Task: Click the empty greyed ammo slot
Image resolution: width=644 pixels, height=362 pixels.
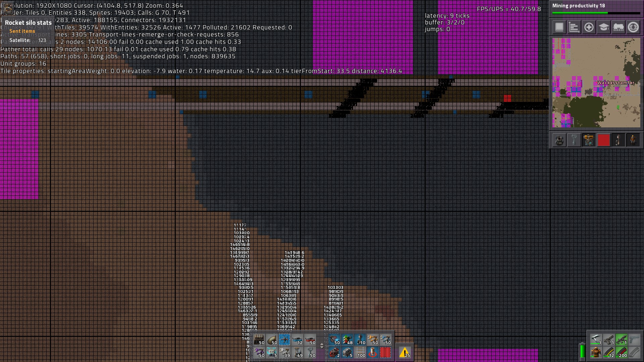Action: pos(634,352)
